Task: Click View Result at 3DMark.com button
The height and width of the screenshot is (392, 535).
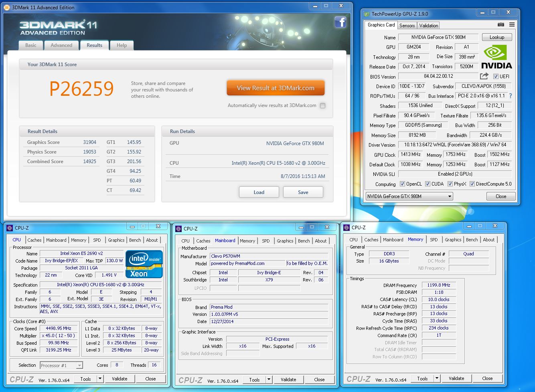Action: point(276,88)
